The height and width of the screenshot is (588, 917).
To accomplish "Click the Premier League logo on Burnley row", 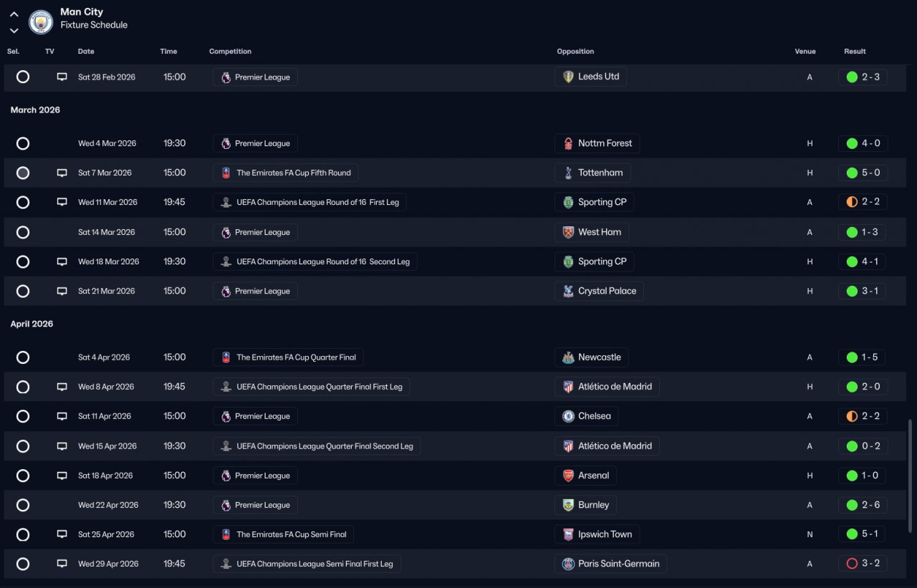I will [226, 505].
